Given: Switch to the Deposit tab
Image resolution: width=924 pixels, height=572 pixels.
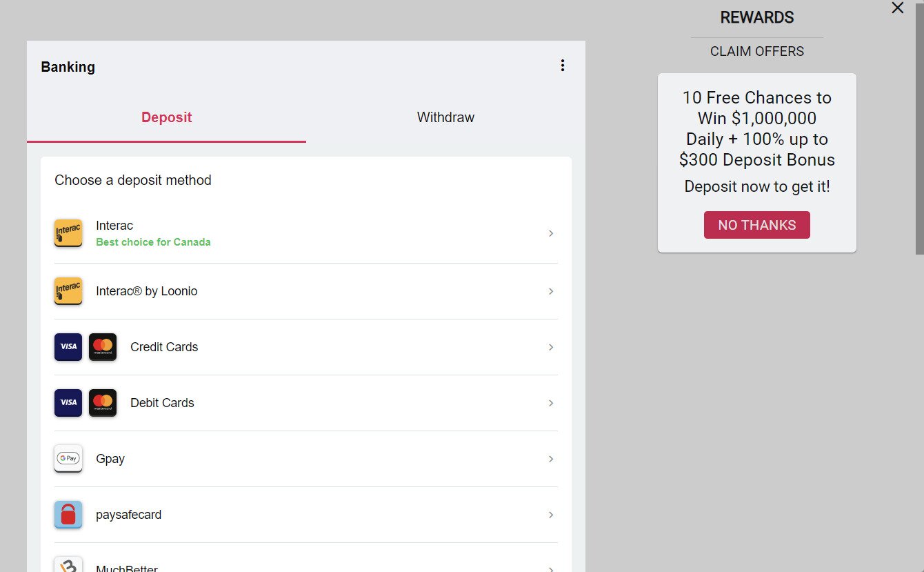Looking at the screenshot, I should 166,117.
